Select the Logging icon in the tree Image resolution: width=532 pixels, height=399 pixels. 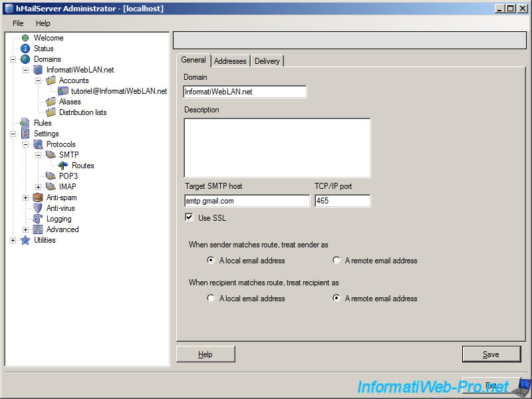pos(38,219)
